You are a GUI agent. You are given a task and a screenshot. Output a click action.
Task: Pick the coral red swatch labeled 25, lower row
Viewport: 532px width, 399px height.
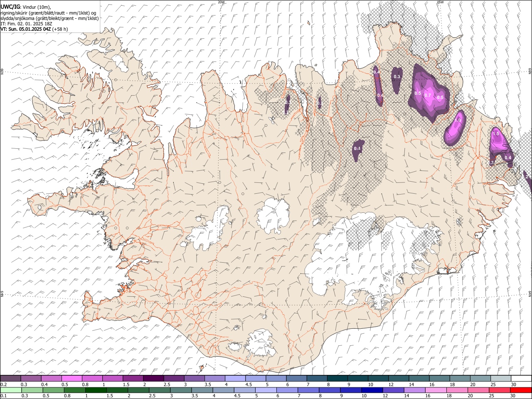499,390
